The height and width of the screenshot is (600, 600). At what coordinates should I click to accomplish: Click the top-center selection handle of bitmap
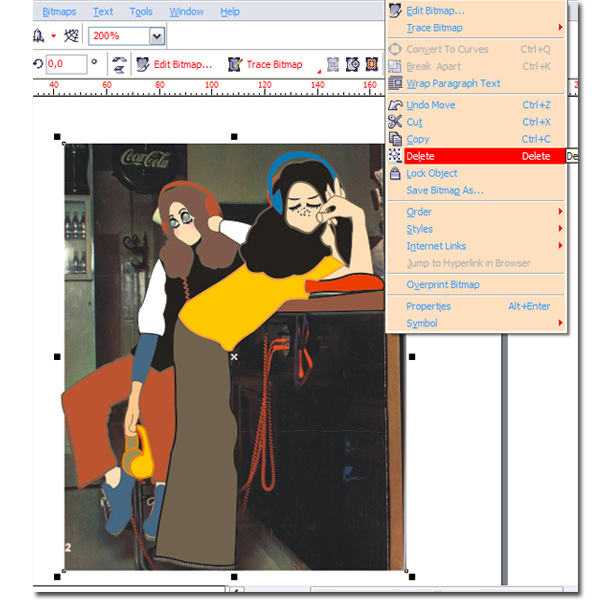click(x=234, y=137)
